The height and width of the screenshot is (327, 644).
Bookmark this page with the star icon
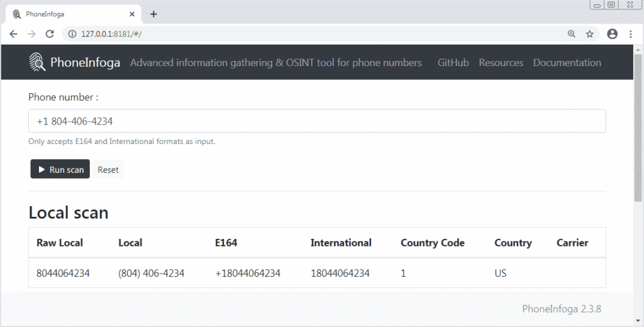(x=590, y=34)
